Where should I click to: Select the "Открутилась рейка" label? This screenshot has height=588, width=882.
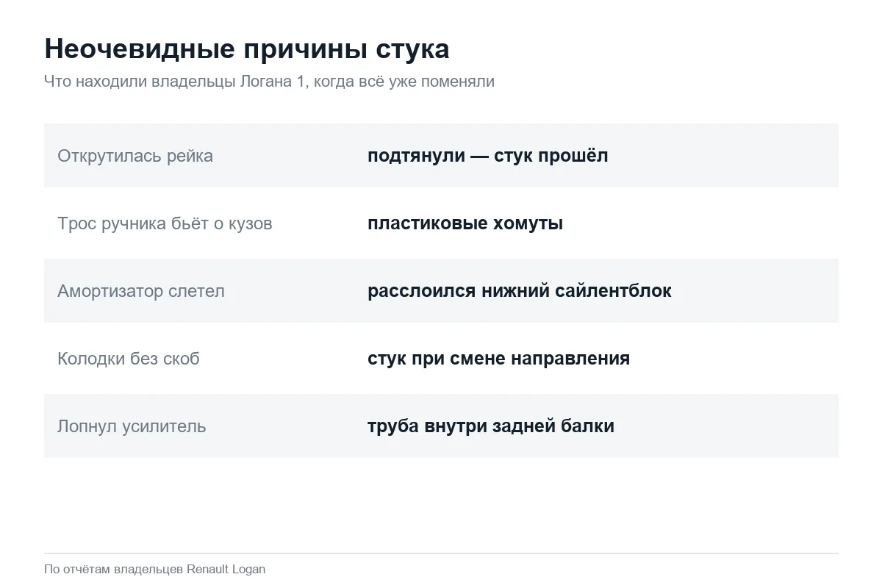[x=135, y=156]
